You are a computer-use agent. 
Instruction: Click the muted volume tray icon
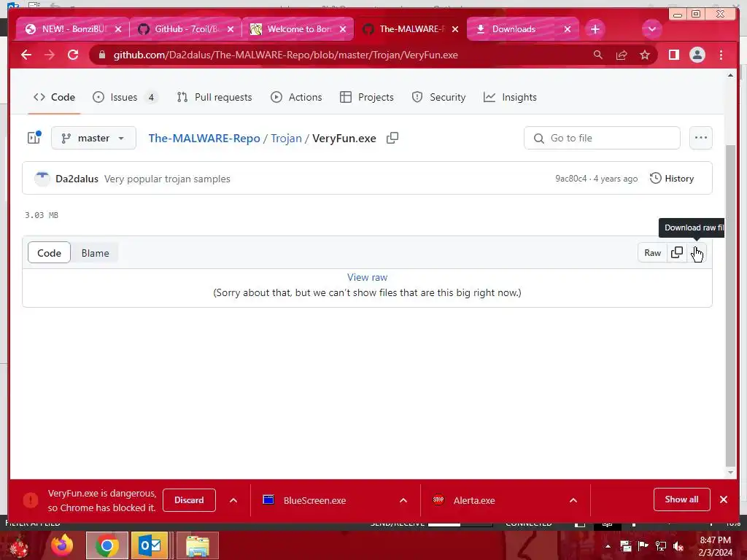(678, 546)
